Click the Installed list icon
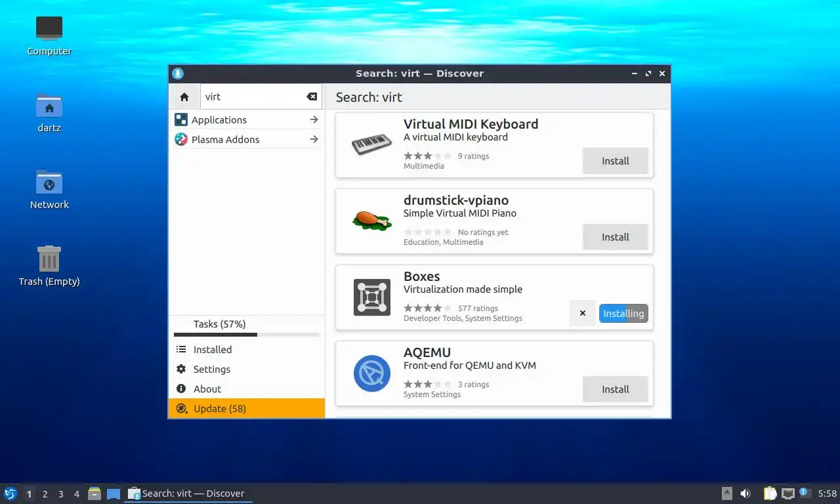Viewport: 840px width, 504px height. coord(181,350)
